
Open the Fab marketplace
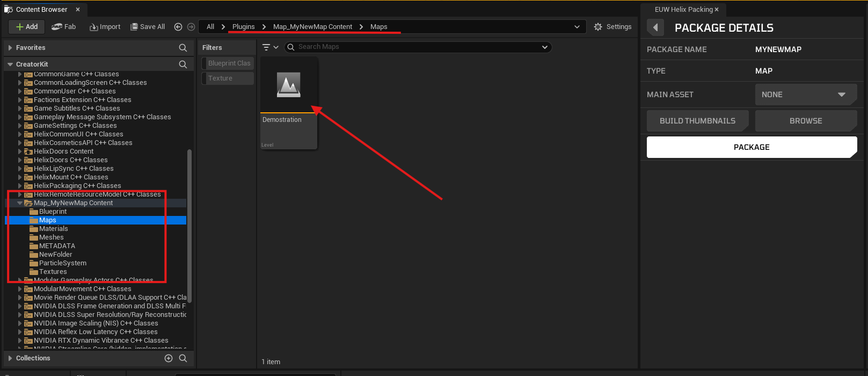click(64, 27)
